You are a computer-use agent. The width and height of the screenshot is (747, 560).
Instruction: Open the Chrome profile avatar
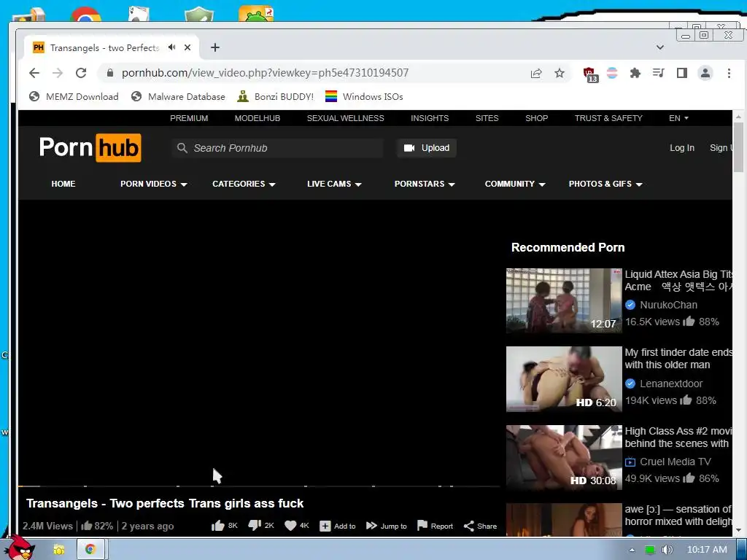(x=705, y=73)
